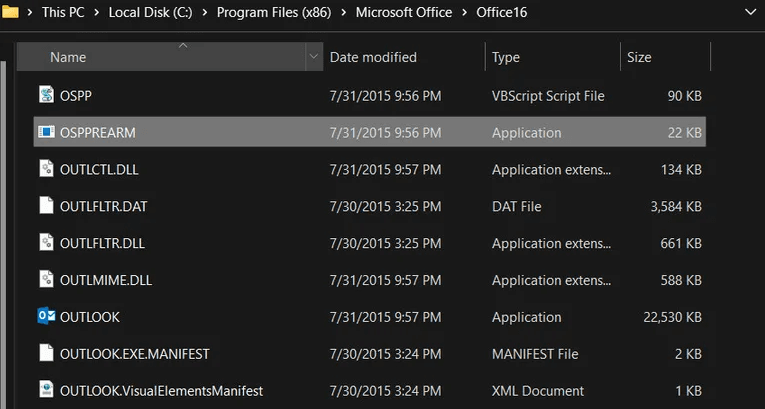Click the OUTLFLTR.DAT file icon
Viewport: 765px width, 409px height.
[46, 206]
